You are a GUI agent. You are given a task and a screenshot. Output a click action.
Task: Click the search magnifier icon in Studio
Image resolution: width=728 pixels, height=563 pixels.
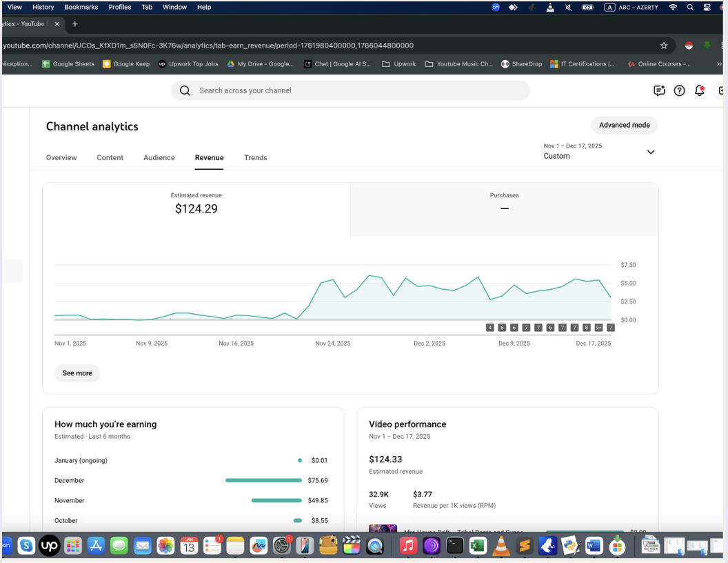click(185, 90)
